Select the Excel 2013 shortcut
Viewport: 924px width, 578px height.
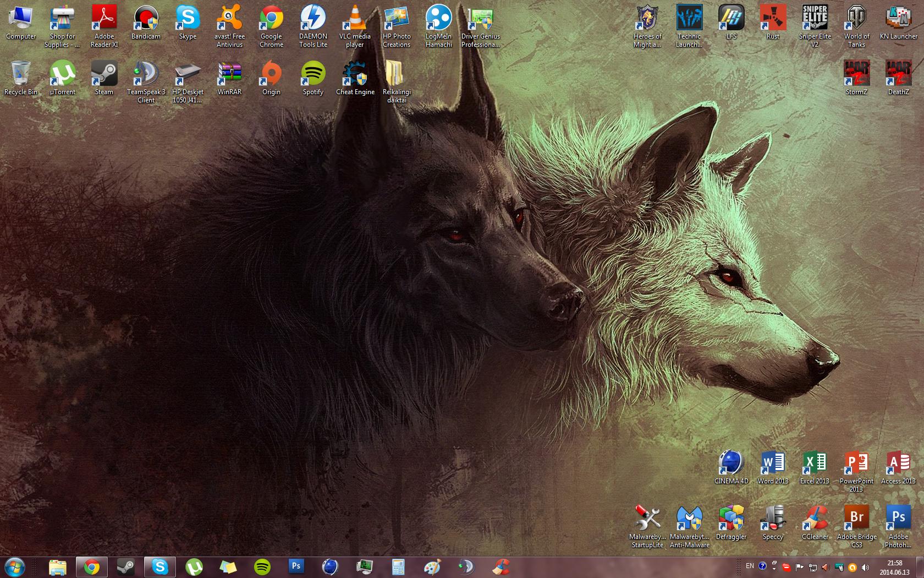tap(815, 468)
